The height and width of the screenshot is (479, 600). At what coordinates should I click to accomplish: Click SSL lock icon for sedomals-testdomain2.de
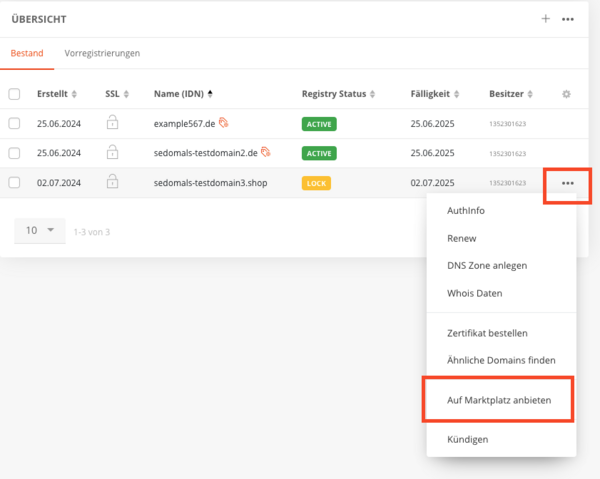click(x=112, y=152)
